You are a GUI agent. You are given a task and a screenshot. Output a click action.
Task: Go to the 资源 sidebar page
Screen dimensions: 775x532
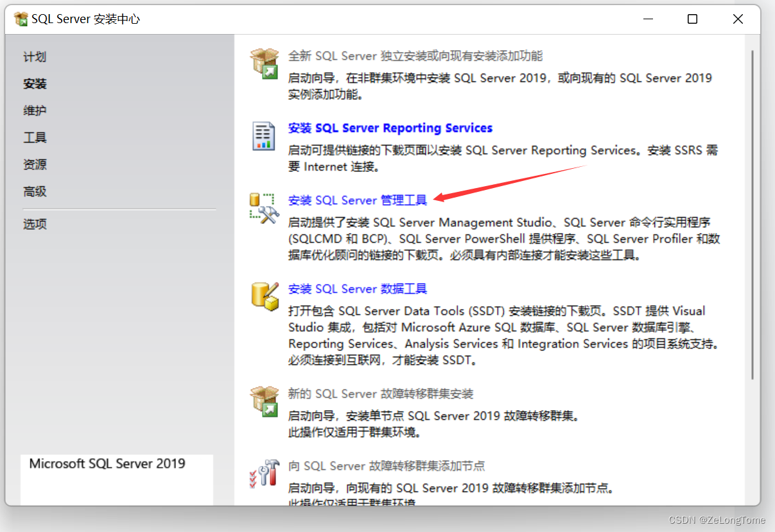(x=35, y=165)
